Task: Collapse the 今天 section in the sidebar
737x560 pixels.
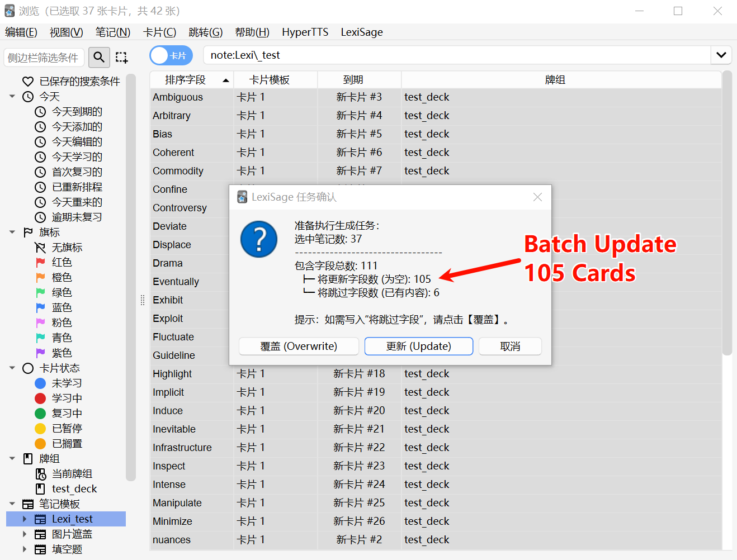Action: point(12,96)
